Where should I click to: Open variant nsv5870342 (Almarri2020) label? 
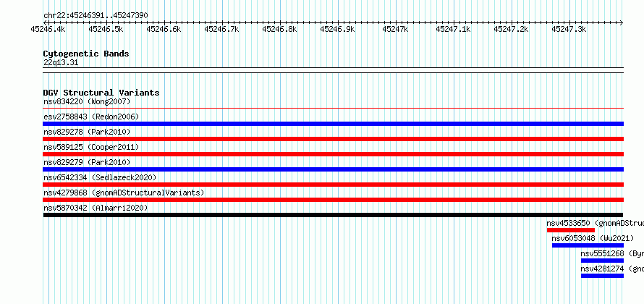96,208
